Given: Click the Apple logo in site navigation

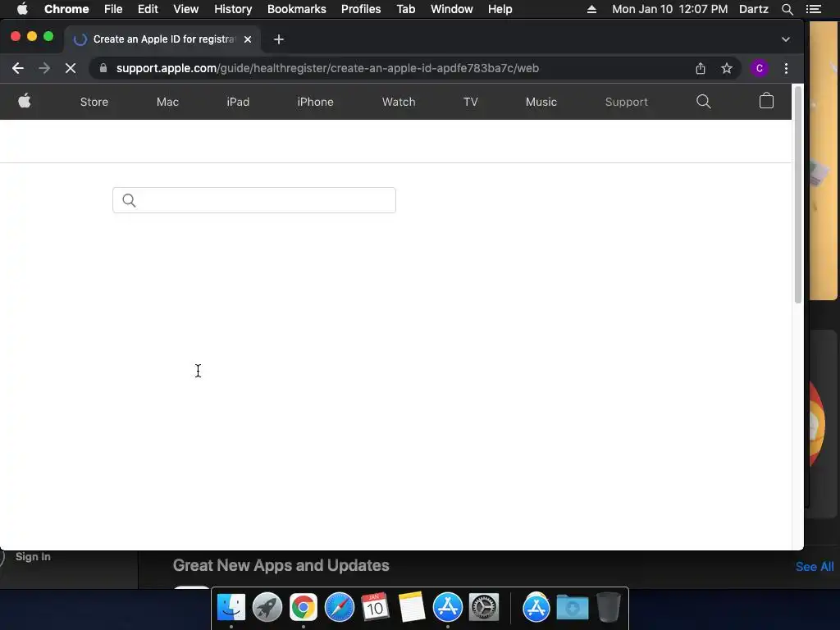Looking at the screenshot, I should 25,101.
